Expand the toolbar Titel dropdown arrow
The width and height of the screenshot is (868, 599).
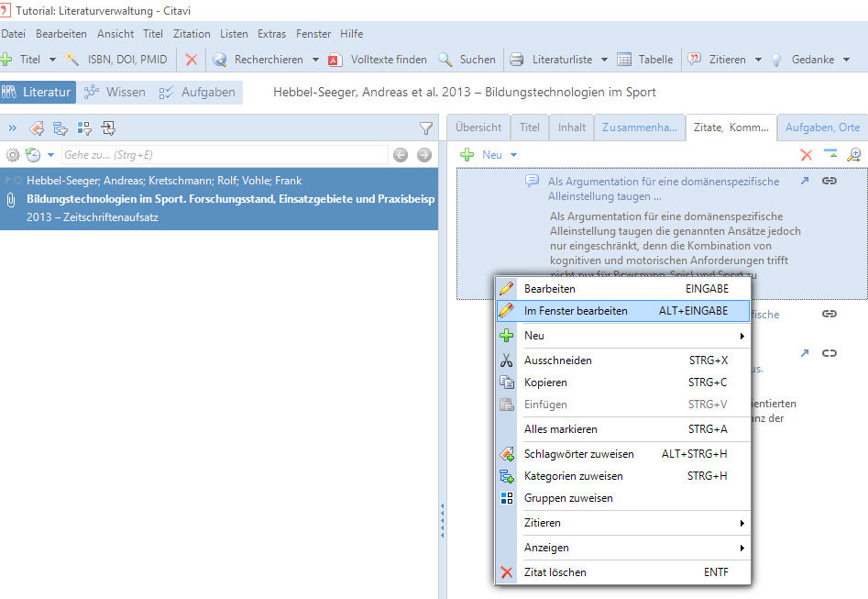click(52, 60)
